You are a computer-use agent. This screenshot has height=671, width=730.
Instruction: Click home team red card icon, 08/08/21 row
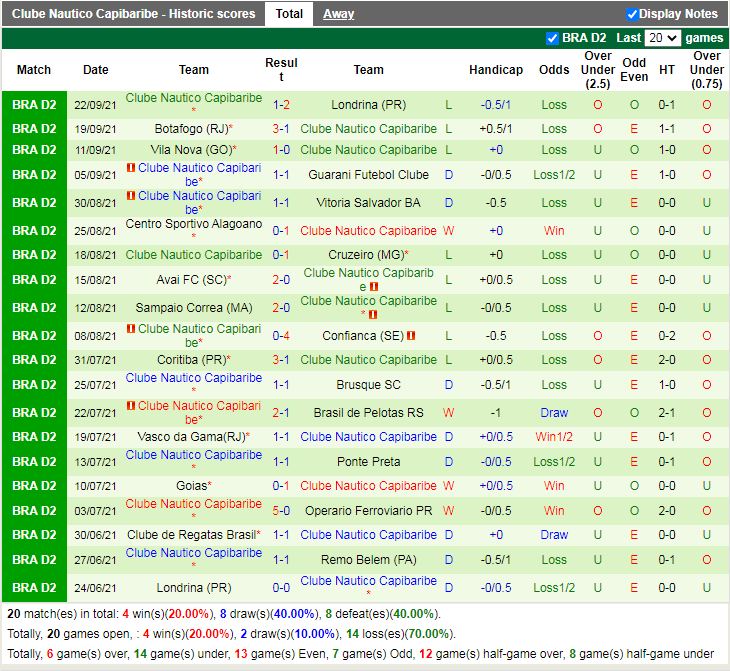tap(131, 329)
